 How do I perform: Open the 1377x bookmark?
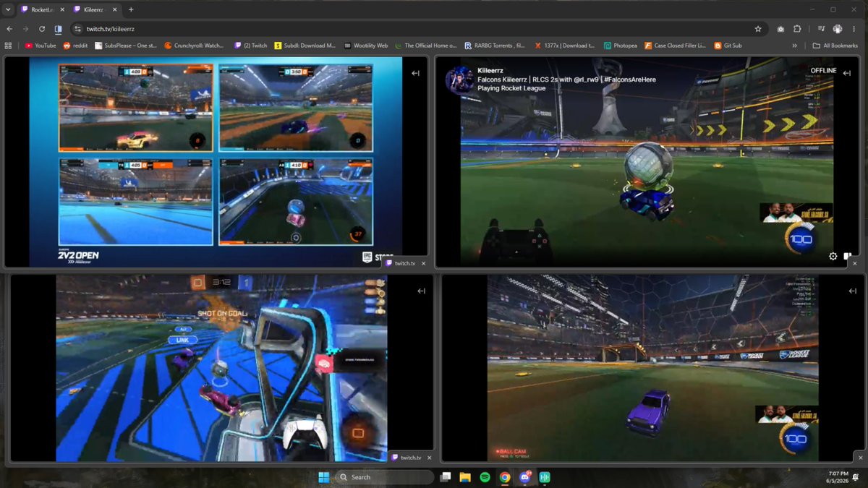click(565, 46)
